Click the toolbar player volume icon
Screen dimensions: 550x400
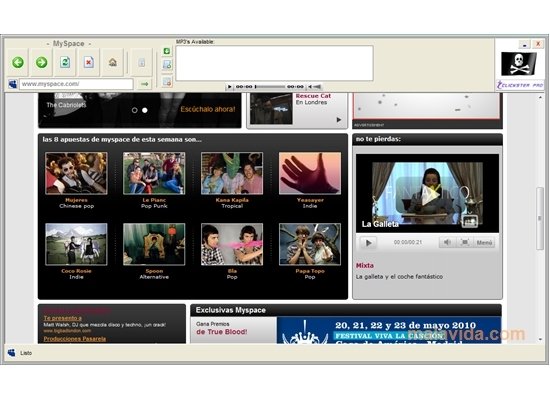tap(315, 87)
